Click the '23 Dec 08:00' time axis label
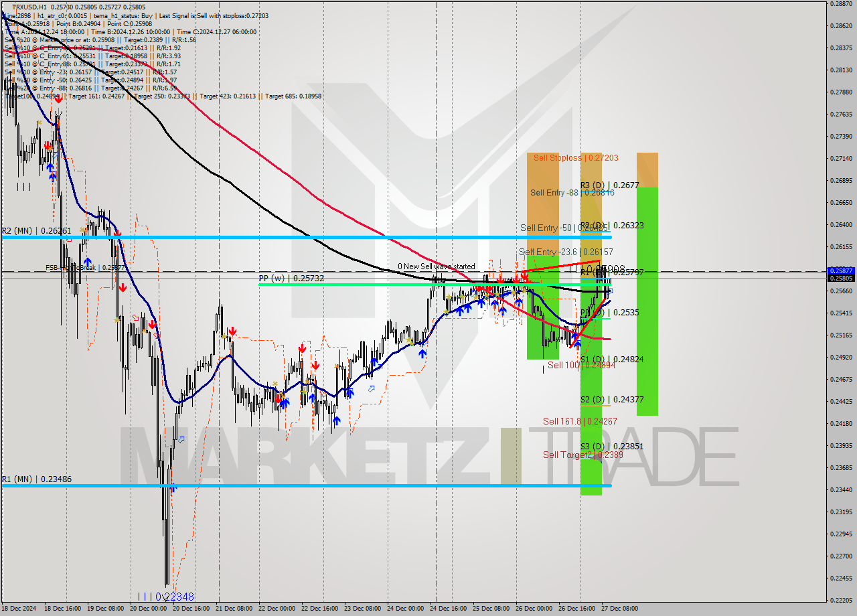 click(x=362, y=609)
